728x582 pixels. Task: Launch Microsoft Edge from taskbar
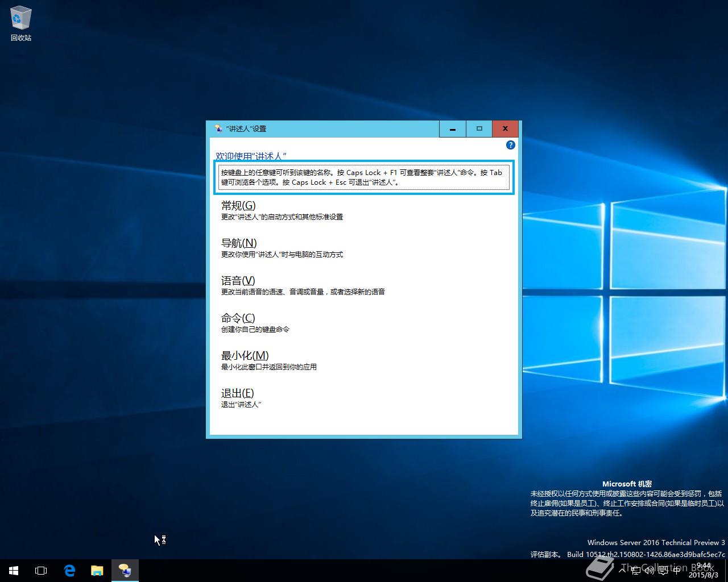coord(69,571)
